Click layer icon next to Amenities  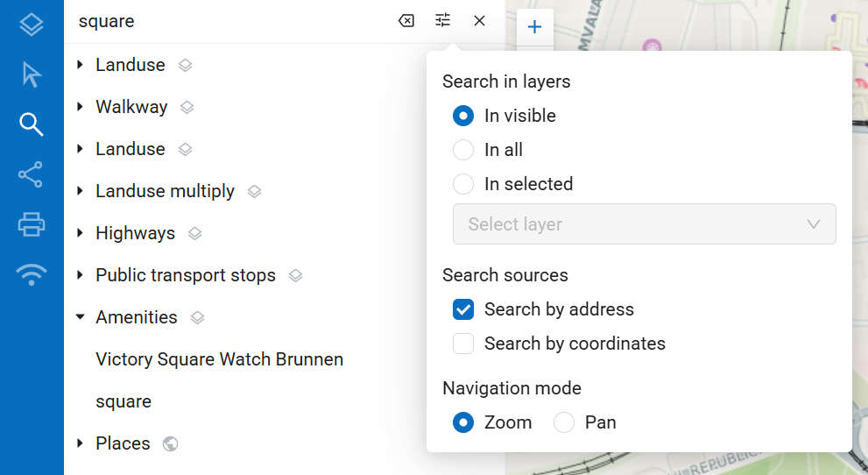click(198, 318)
